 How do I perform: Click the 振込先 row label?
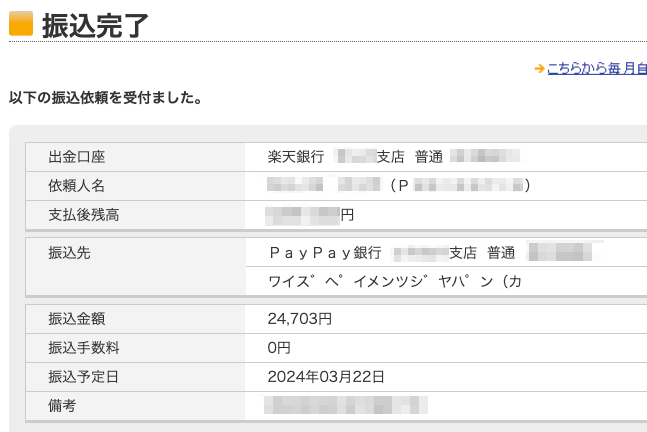click(x=69, y=253)
